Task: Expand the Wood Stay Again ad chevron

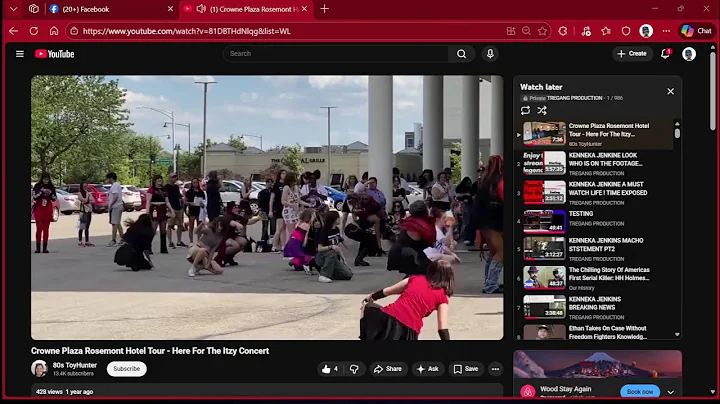Action: 670,392
